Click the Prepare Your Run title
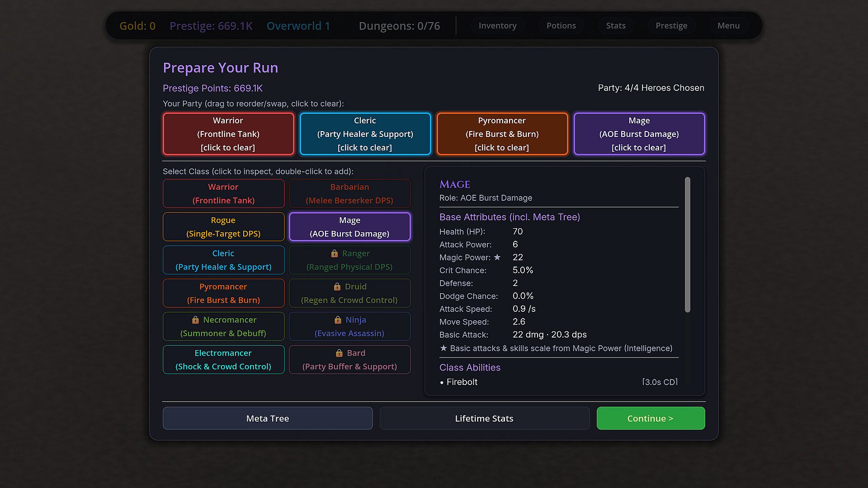This screenshot has width=868, height=488. [x=220, y=68]
